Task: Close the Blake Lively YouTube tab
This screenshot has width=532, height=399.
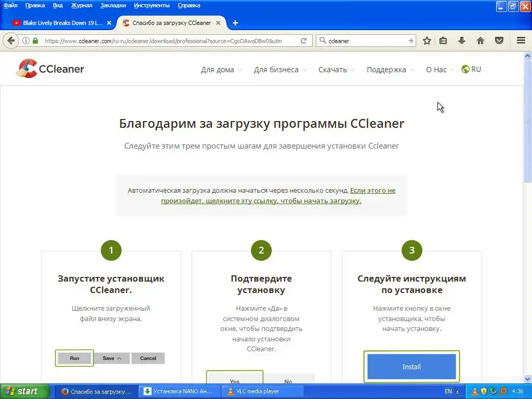Action: (109, 23)
